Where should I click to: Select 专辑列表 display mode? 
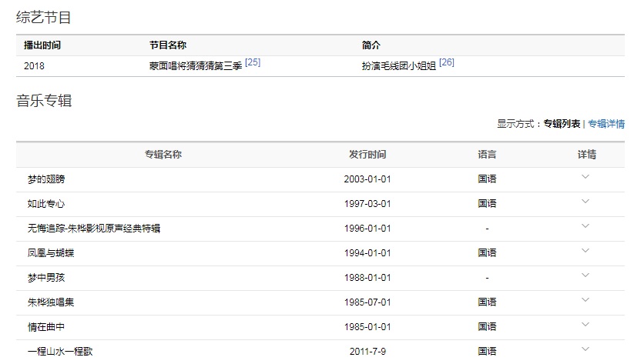pyautogui.click(x=562, y=124)
